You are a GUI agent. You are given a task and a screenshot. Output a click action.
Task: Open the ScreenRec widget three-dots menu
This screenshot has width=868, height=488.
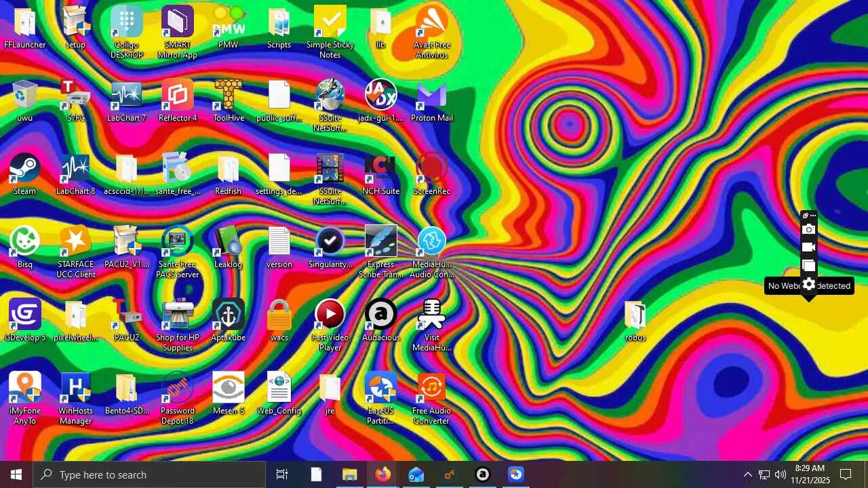click(813, 216)
